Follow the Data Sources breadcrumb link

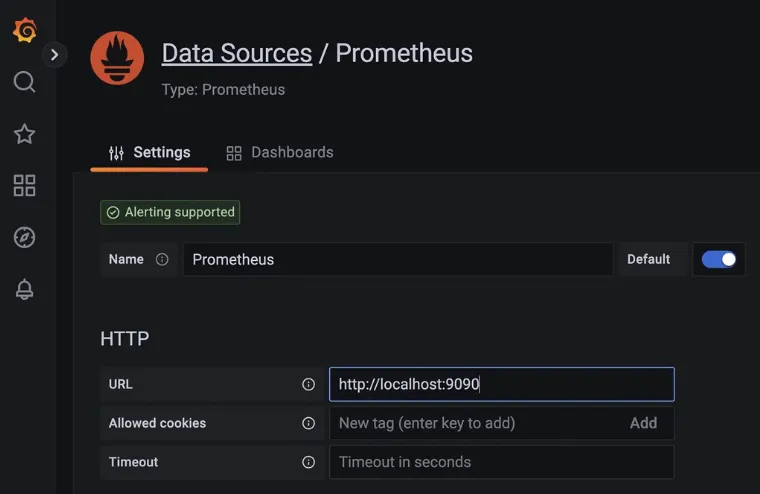[237, 53]
